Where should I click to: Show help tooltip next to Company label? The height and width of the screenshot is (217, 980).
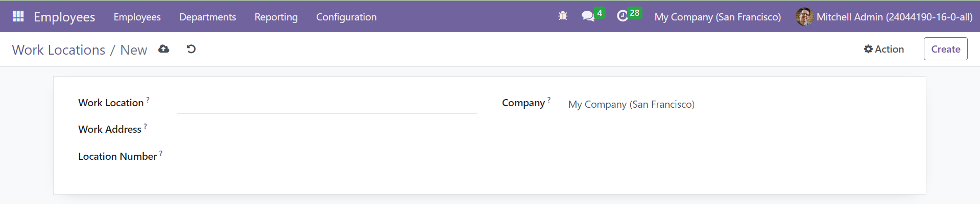click(x=549, y=100)
